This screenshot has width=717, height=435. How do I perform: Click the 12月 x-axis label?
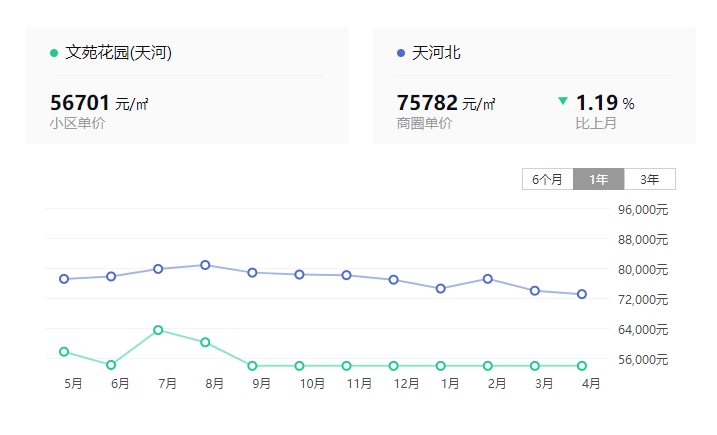[x=407, y=383]
